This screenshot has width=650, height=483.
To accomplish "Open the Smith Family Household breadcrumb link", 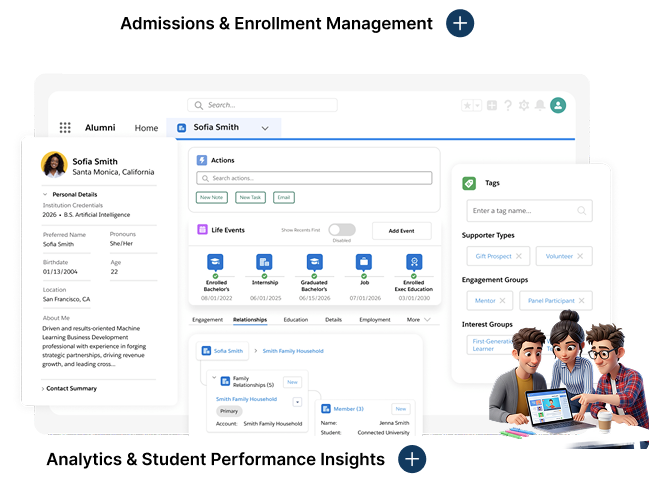I will coord(293,351).
